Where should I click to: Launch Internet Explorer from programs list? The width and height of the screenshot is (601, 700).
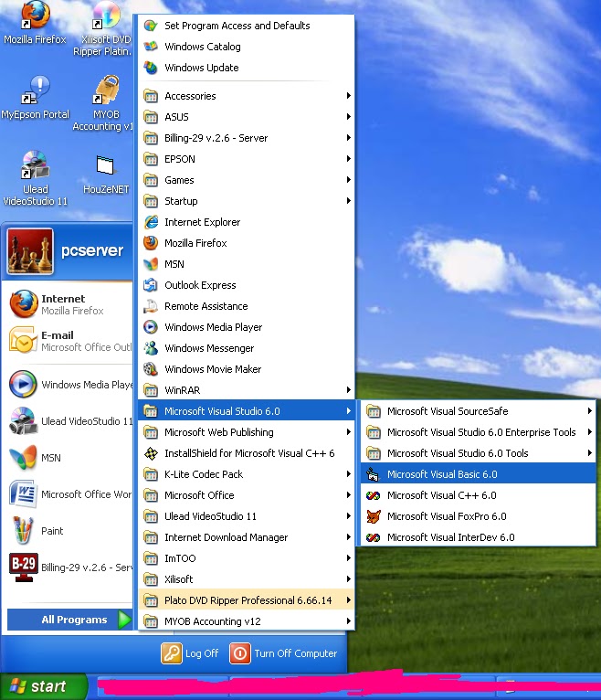point(247,222)
